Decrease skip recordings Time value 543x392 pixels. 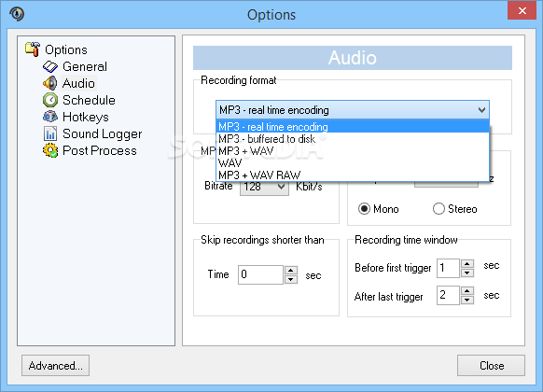pos(291,279)
